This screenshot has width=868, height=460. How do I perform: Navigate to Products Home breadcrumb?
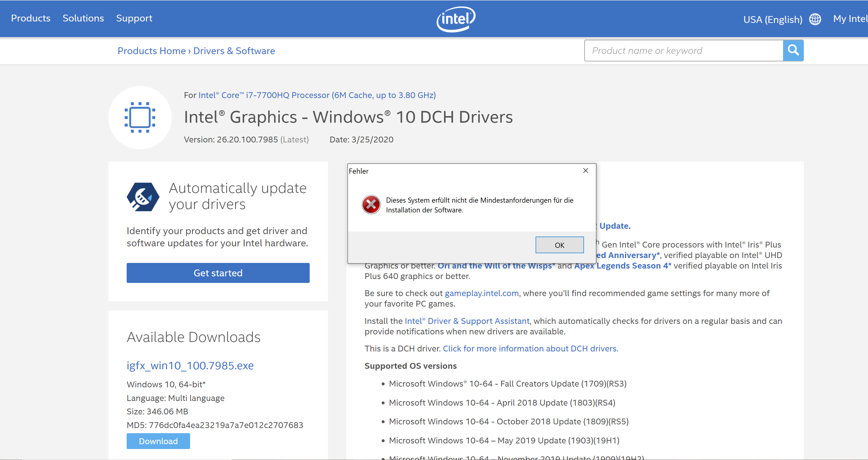tap(151, 50)
